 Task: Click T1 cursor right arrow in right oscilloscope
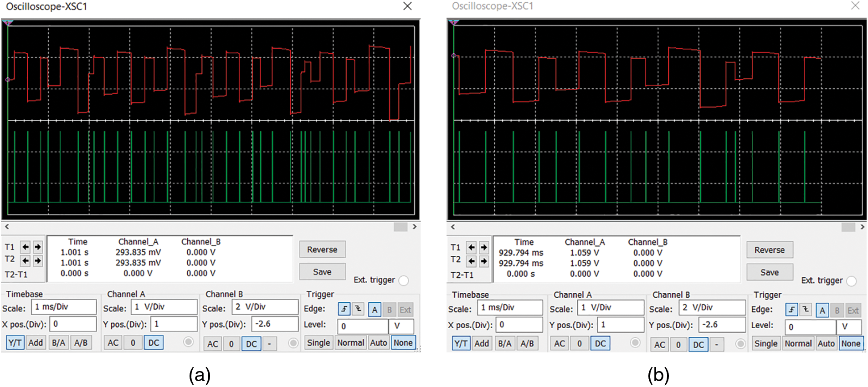tap(484, 248)
